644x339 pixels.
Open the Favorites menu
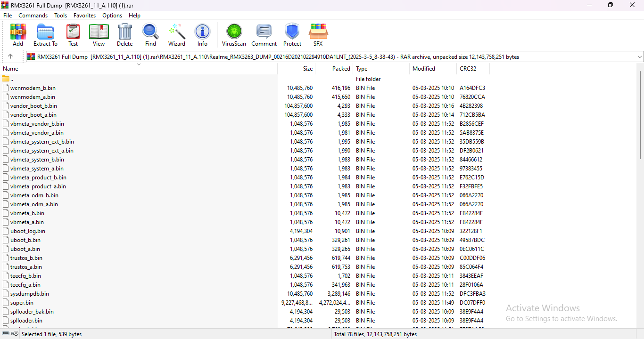(84, 16)
